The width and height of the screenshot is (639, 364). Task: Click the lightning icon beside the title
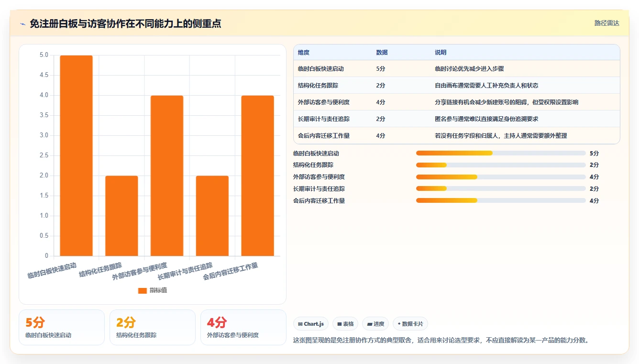[23, 24]
